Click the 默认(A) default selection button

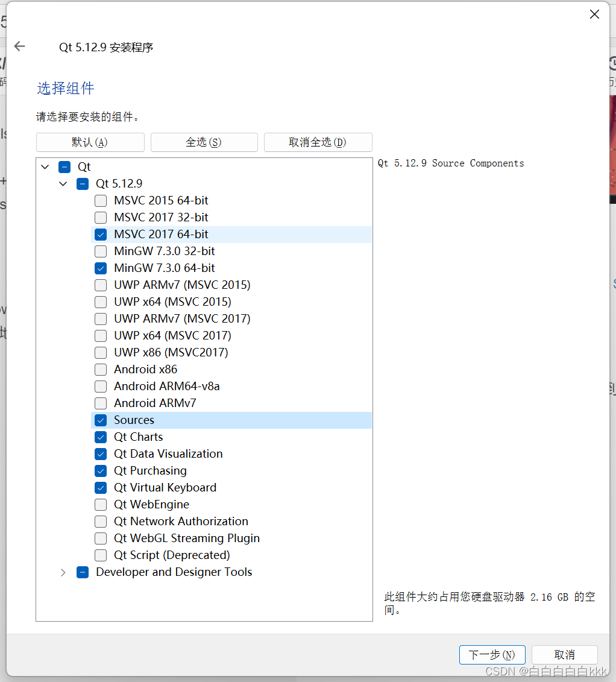[90, 142]
